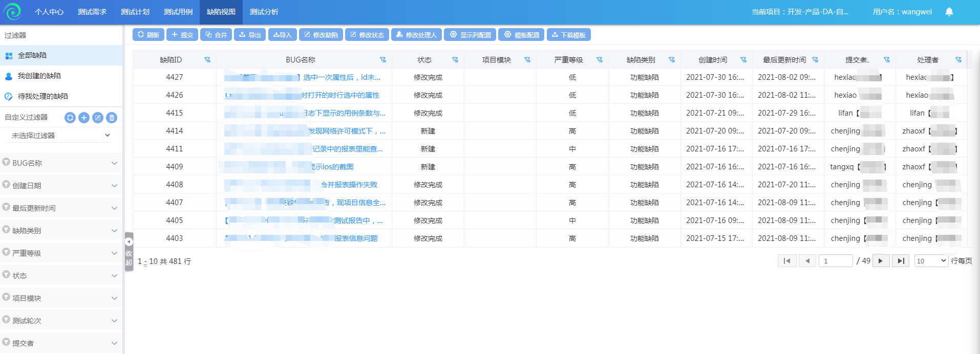Click the add custom filter plus icon
Screen dimensions: 980x354
click(x=84, y=118)
